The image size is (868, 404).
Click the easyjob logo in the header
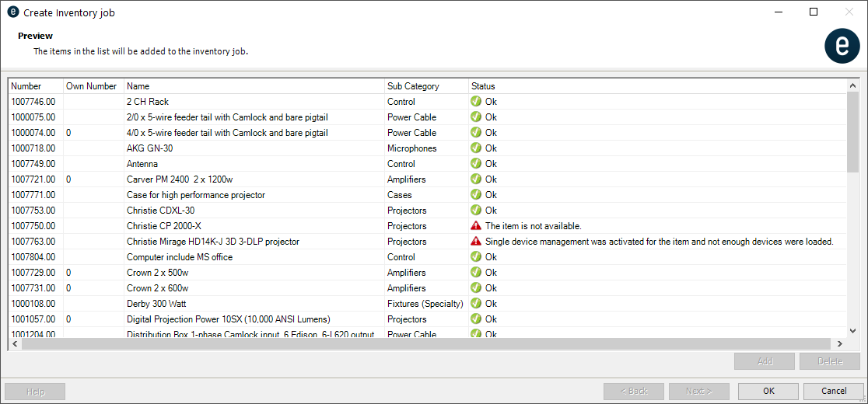point(842,45)
